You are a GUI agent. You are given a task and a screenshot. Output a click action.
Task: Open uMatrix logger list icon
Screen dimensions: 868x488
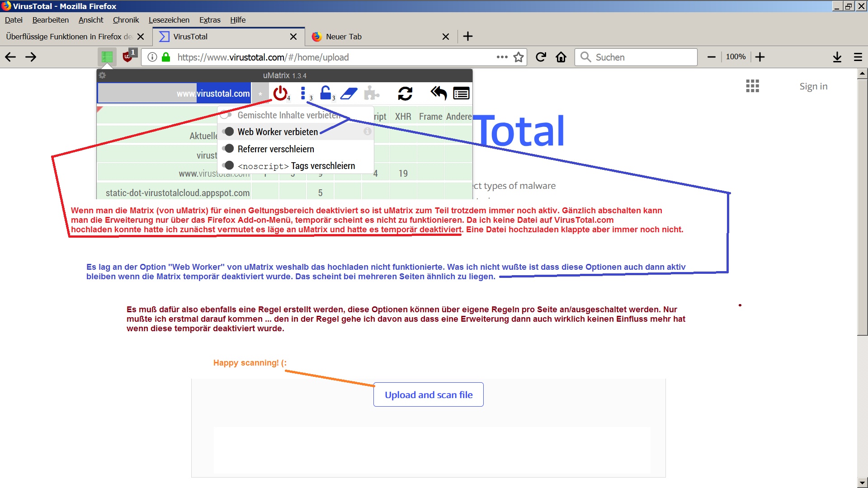pyautogui.click(x=461, y=94)
